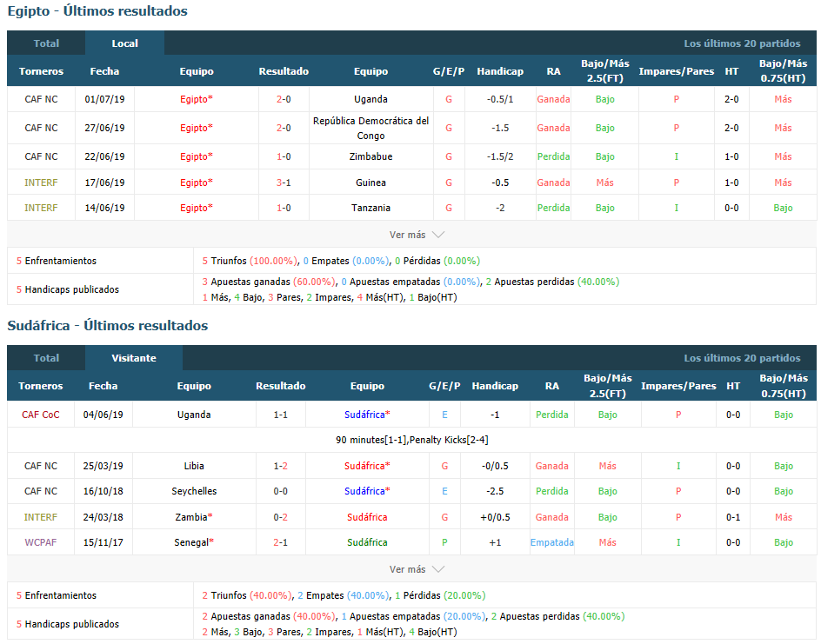Click Bajo/Más 2.5(FT) header in Egipto table
Viewport: 821px width, 644px height.
[x=604, y=70]
